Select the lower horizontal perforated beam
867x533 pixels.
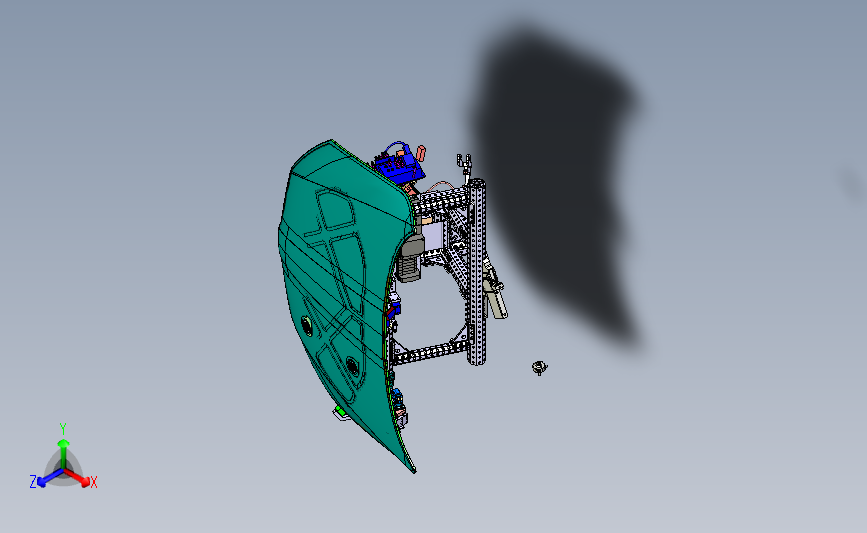coord(430,352)
